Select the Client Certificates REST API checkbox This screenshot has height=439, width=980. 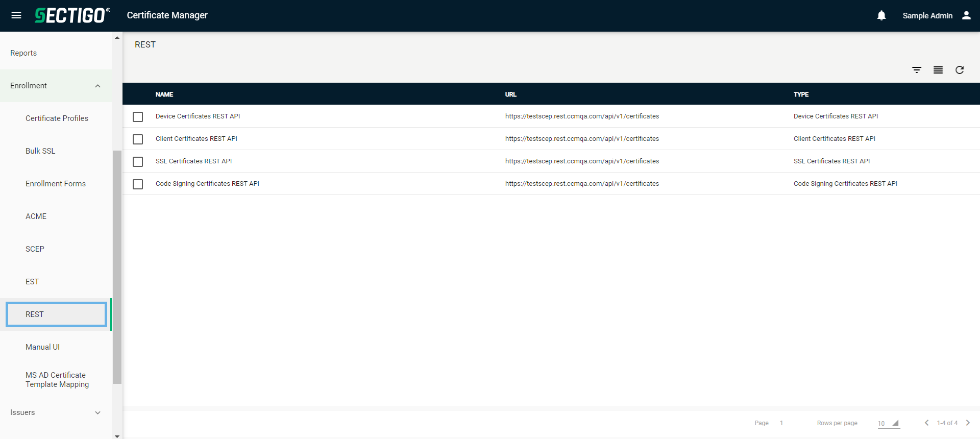(138, 139)
